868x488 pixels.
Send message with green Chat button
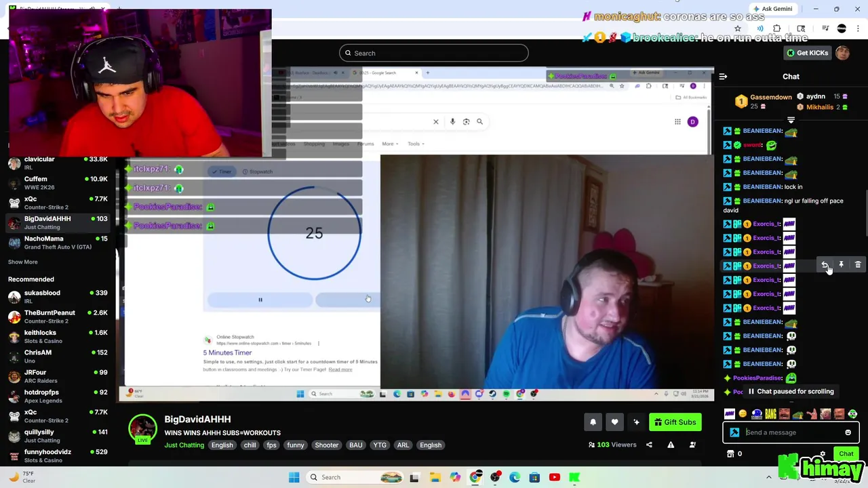tap(846, 454)
